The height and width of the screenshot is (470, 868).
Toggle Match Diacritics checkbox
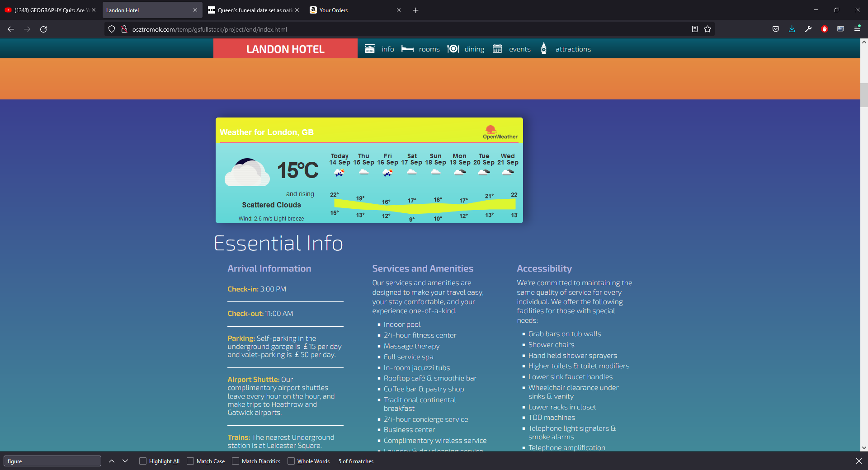(x=236, y=461)
